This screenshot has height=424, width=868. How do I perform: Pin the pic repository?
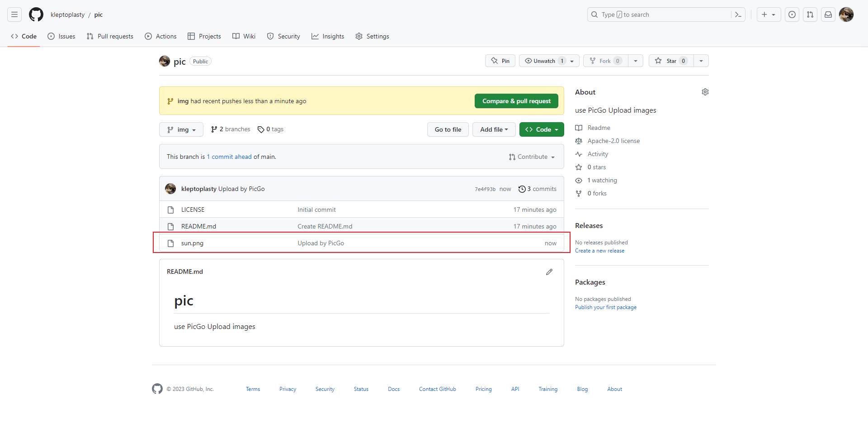[500, 61]
